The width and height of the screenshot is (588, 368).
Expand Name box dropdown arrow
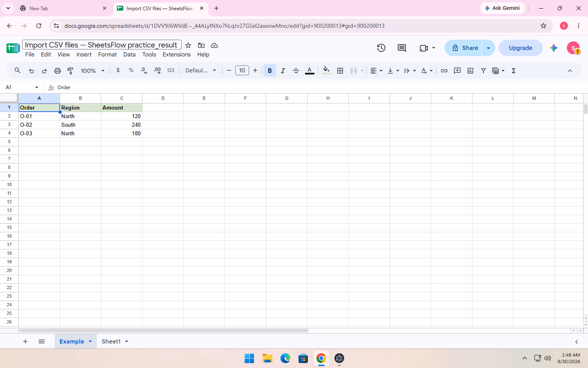[37, 88]
